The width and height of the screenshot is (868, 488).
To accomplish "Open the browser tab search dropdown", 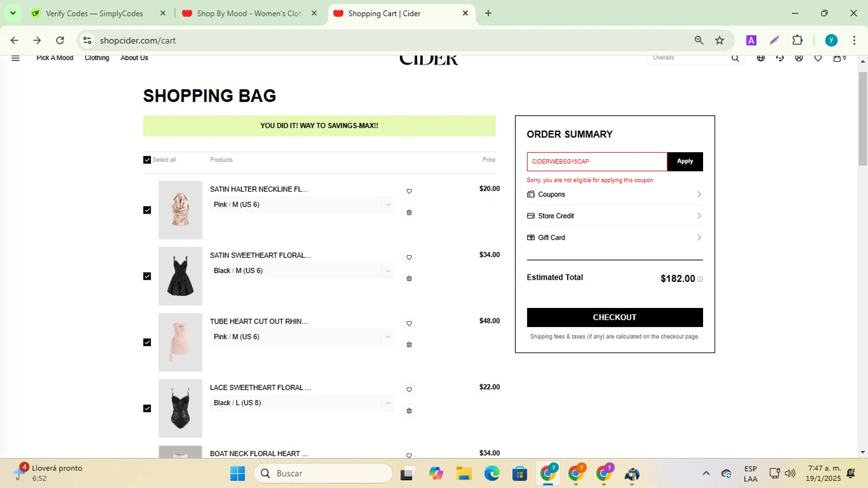I will point(13,13).
